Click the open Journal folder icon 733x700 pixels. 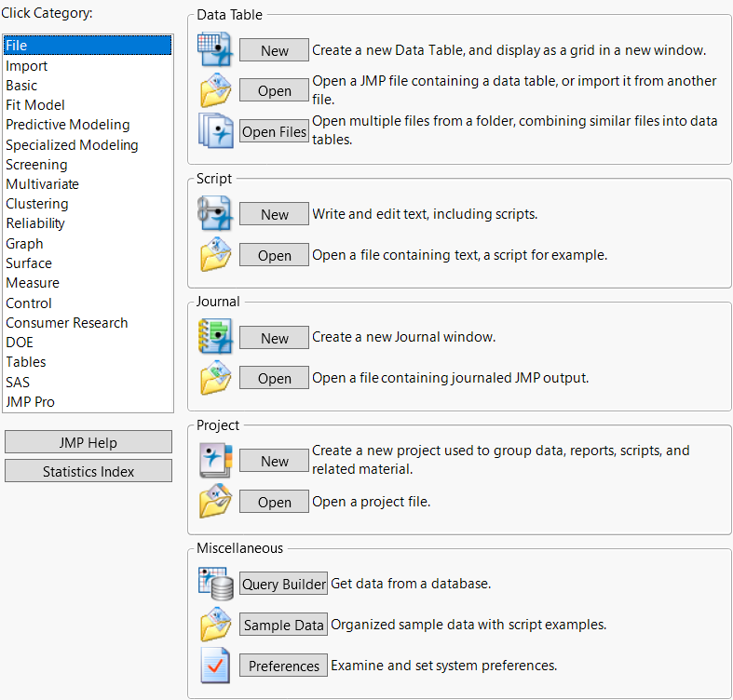point(215,378)
